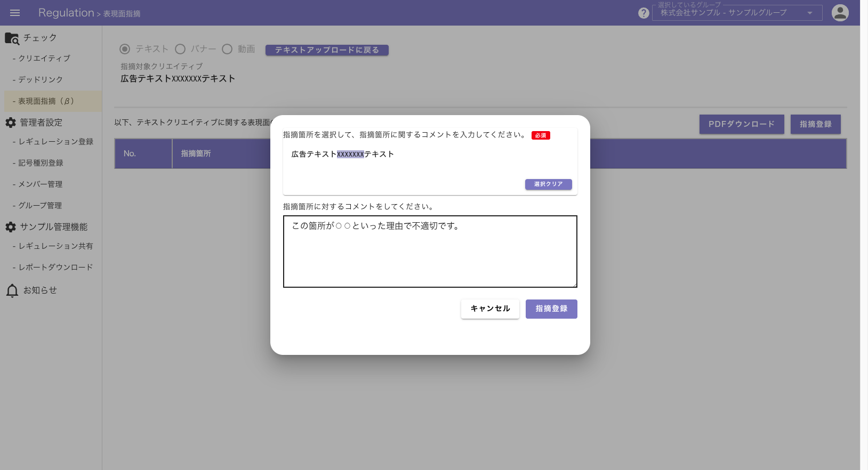Click the PDFダウンロード button
This screenshot has width=868, height=470.
click(x=742, y=124)
